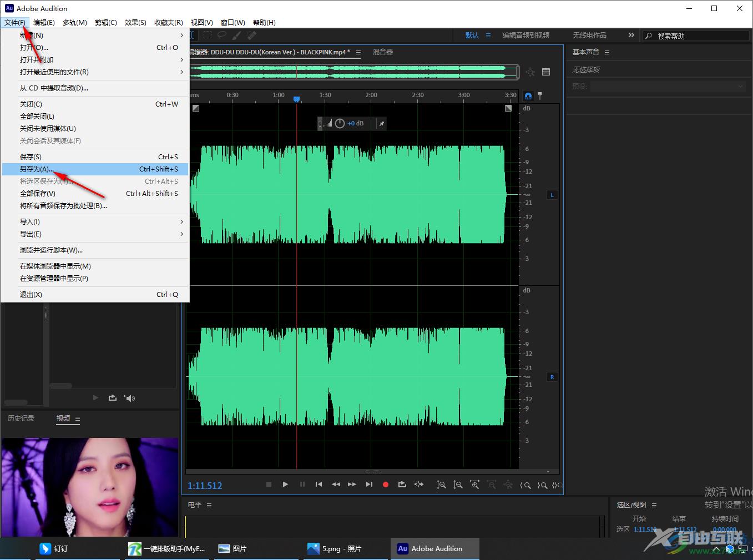Click the Rewind transport button
Viewport: 753px width, 560px height.
(336, 484)
